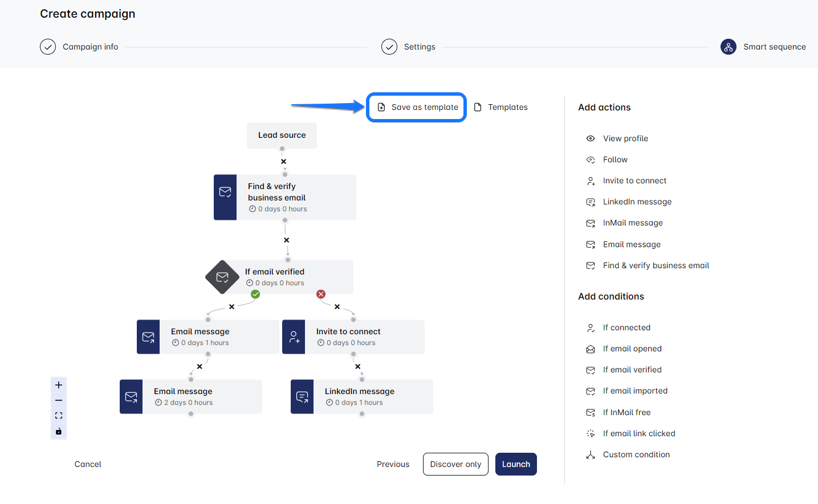Viewport: 818px width, 504px height.
Task: Add the Custom condition item
Action: pyautogui.click(x=636, y=454)
